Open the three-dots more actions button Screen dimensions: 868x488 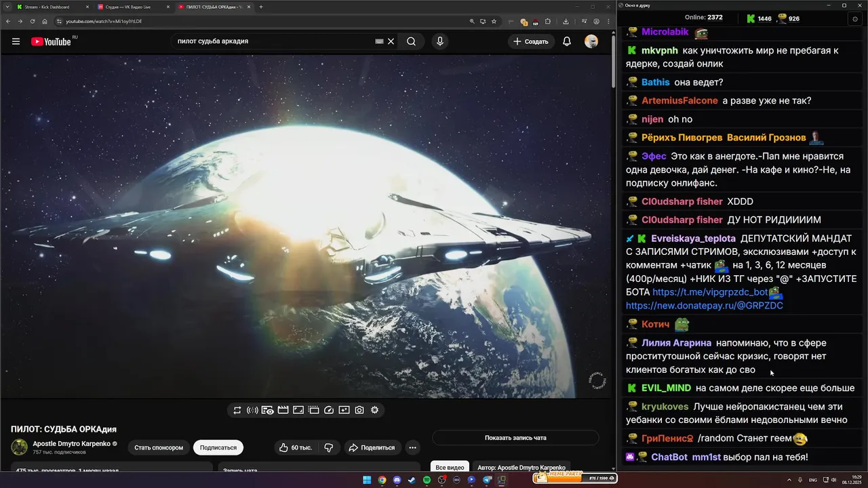(x=412, y=447)
